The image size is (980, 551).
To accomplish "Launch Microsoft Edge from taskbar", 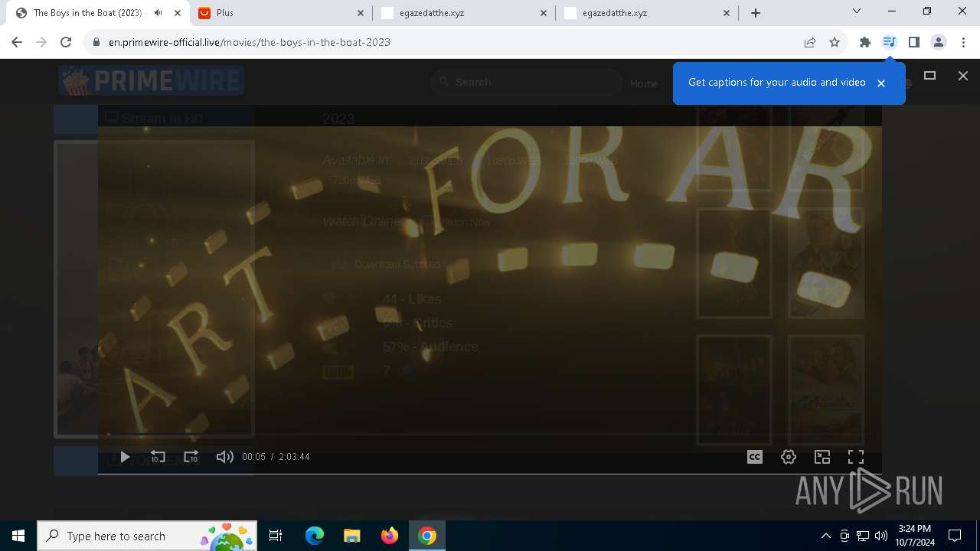I will pyautogui.click(x=315, y=536).
